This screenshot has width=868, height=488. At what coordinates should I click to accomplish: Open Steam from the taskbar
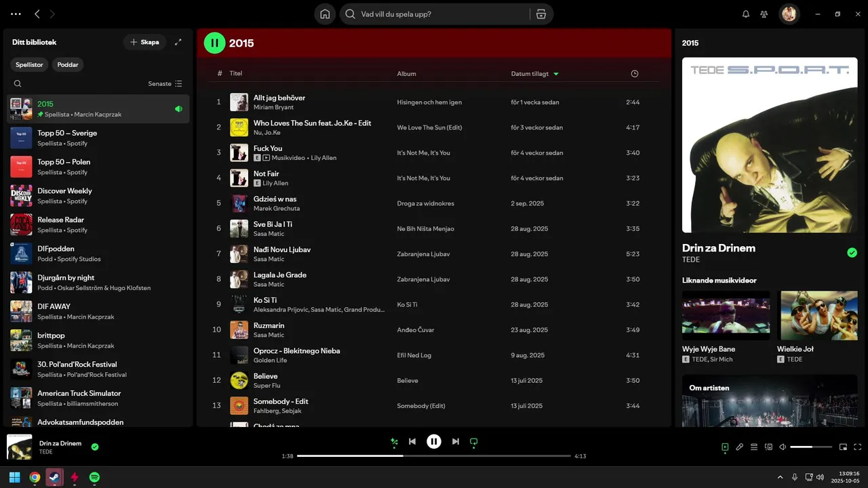click(54, 477)
